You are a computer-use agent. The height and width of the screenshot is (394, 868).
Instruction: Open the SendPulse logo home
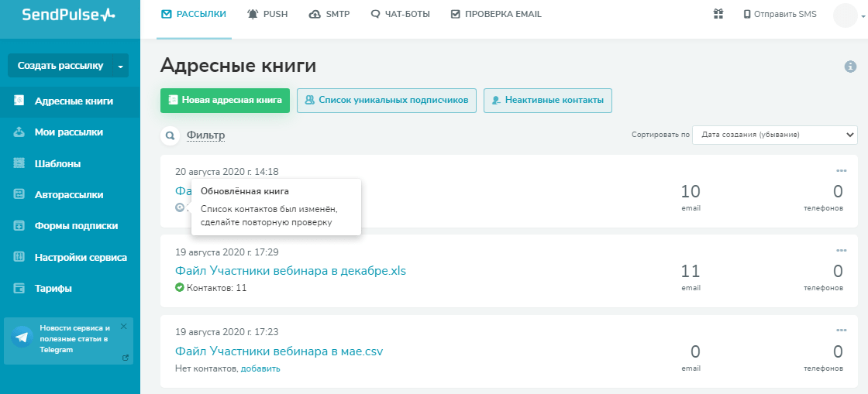[69, 15]
